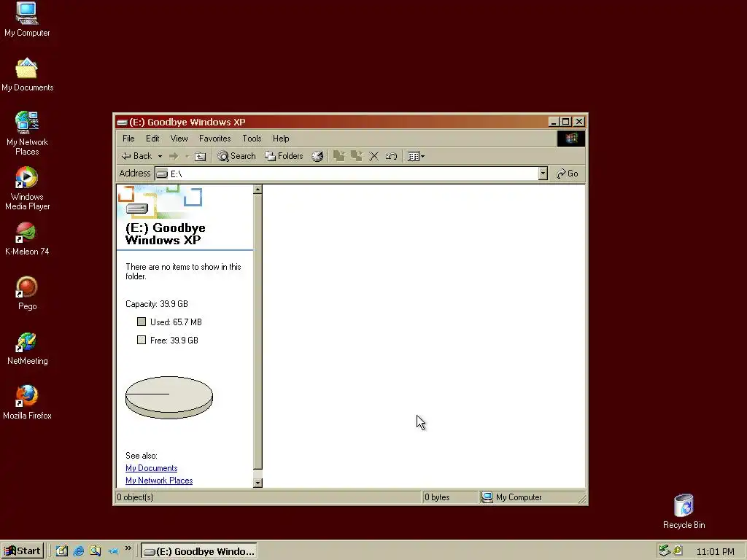
Task: Click the network tray icon
Action: click(665, 551)
